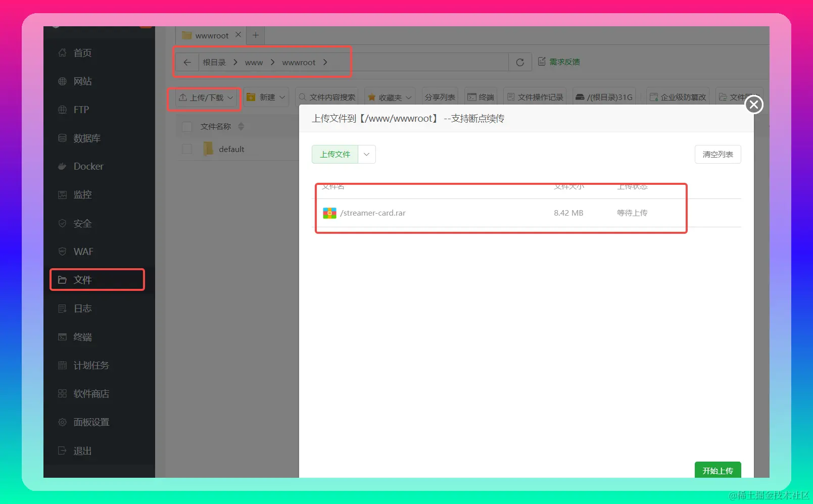This screenshot has height=504, width=813.
Task: Click wwwroot in the breadcrumb path
Action: [x=299, y=63]
